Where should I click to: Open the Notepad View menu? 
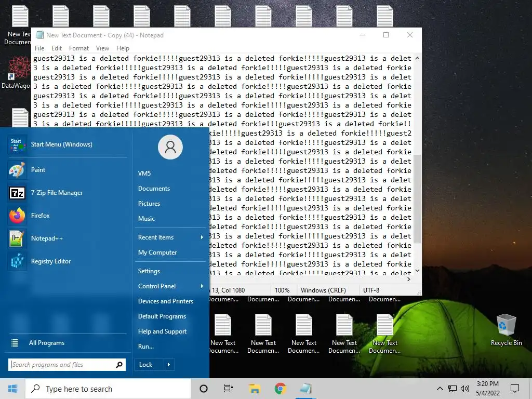[102, 48]
